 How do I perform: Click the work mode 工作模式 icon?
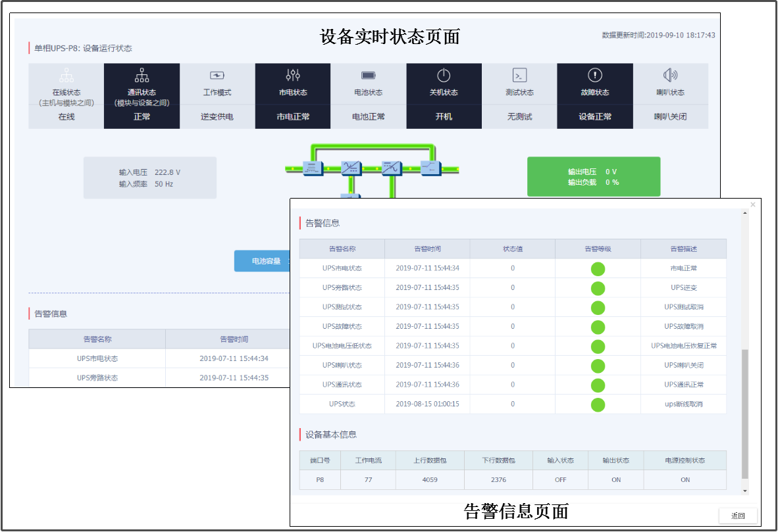click(217, 76)
